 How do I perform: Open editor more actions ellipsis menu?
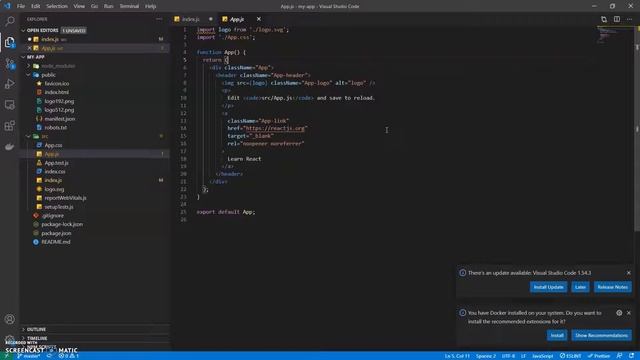[x=629, y=19]
